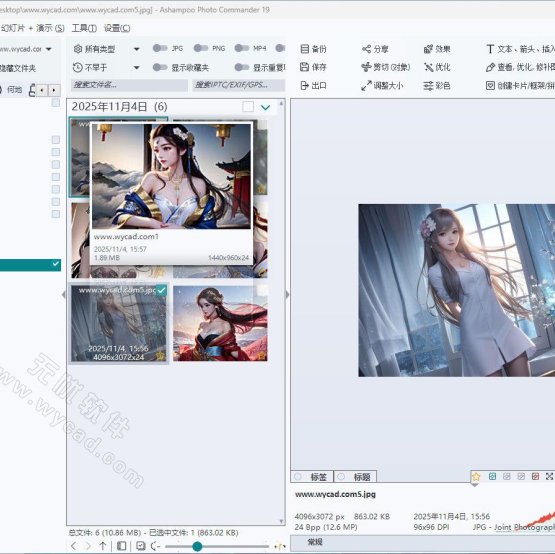Viewport: 555px width, 554px height.
Task: Click the thumbnail quality icon beside slider
Action: [x=155, y=546]
